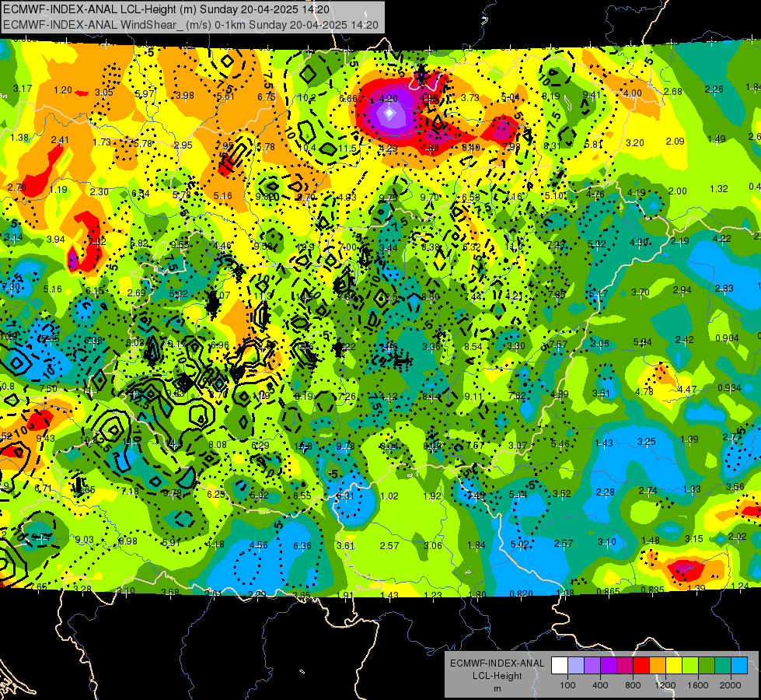Click the map value '4.47'
This screenshot has width=761, height=700.
pos(687,390)
